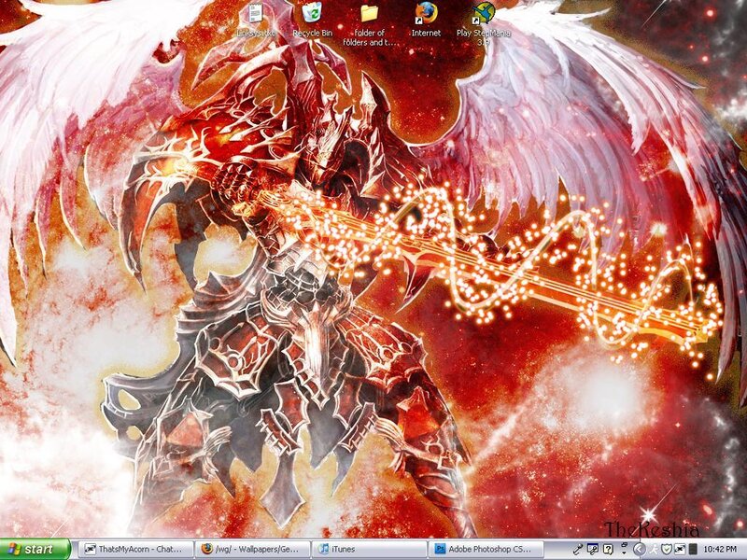This screenshot has width=747, height=560.
Task: Switch to Adobe Photoshop CS taskbar window
Action: (x=486, y=549)
